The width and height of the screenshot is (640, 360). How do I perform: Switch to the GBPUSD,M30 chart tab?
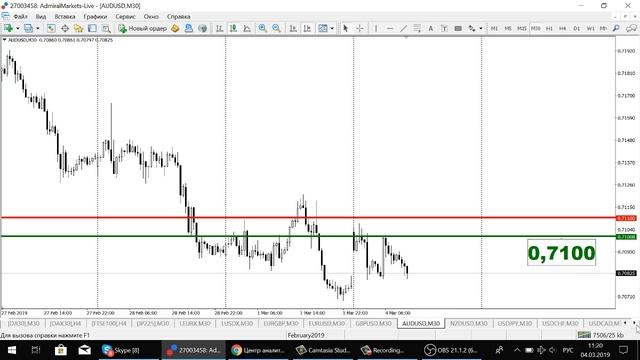coord(373,323)
